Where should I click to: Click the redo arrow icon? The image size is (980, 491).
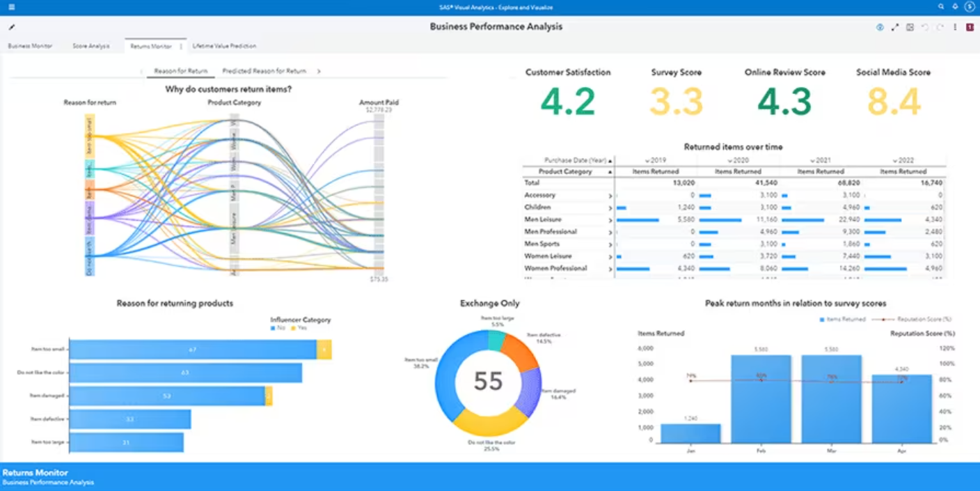coord(940,27)
